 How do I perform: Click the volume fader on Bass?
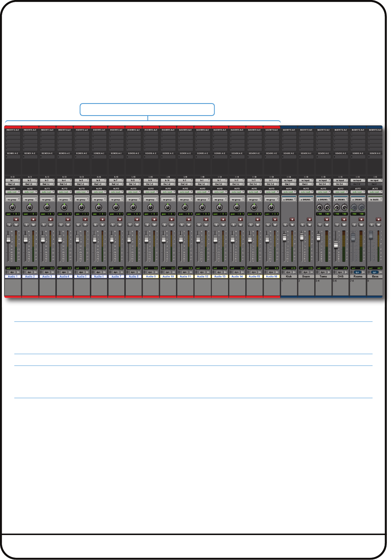pyautogui.click(x=371, y=235)
